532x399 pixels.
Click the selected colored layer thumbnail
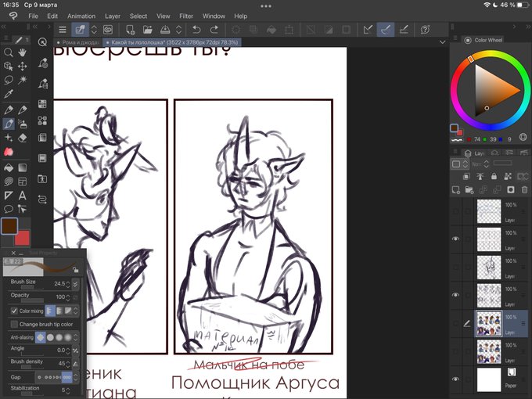(489, 323)
